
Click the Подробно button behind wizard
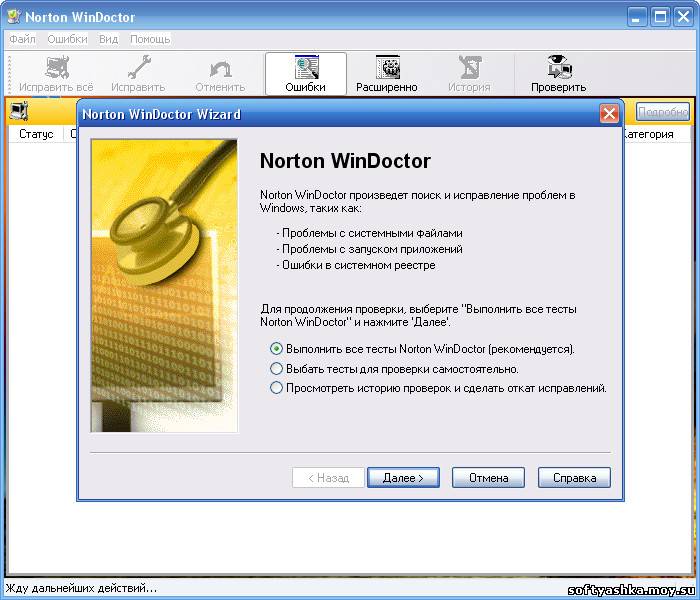(x=663, y=112)
